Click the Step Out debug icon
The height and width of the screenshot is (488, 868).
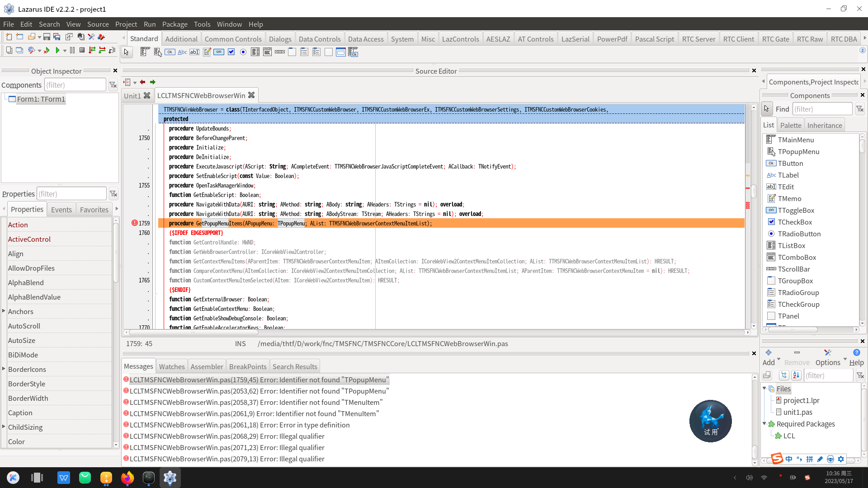[x=112, y=50]
